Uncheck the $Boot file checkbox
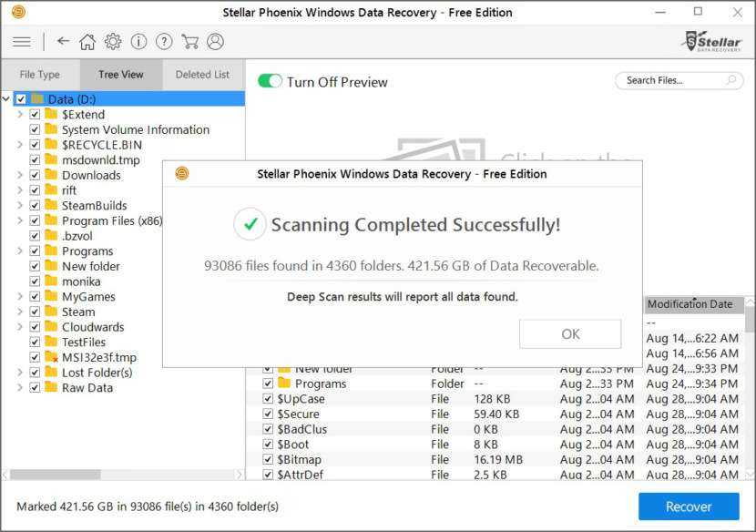 [x=268, y=445]
